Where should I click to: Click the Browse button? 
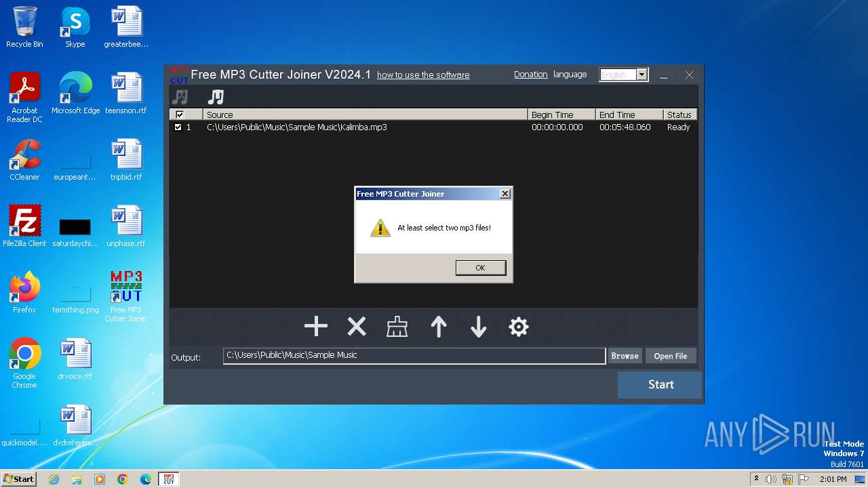click(625, 356)
